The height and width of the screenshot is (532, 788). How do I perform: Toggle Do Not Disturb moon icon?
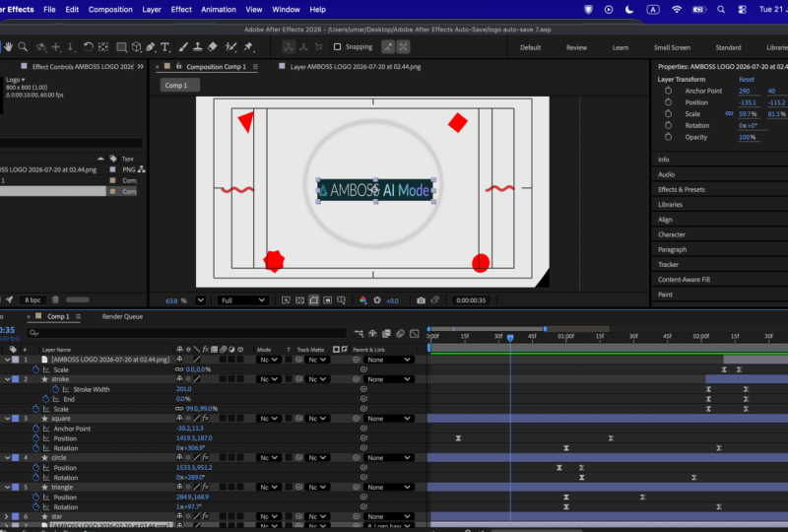(x=629, y=10)
